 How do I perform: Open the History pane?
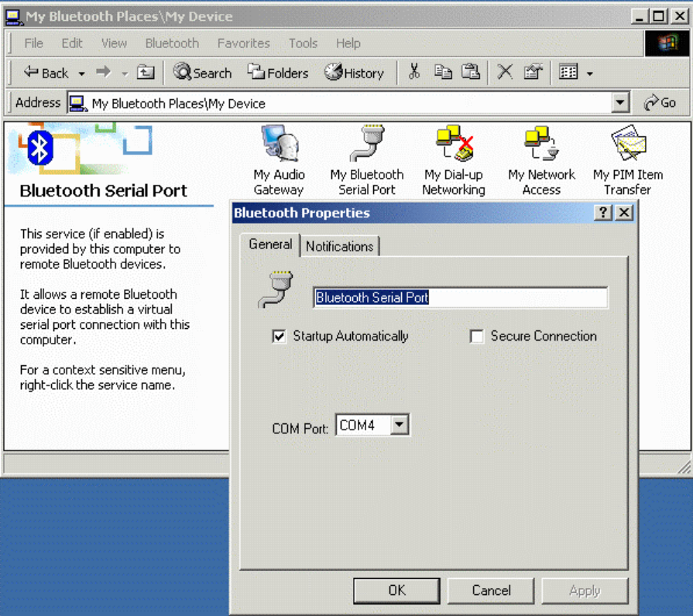[x=354, y=73]
